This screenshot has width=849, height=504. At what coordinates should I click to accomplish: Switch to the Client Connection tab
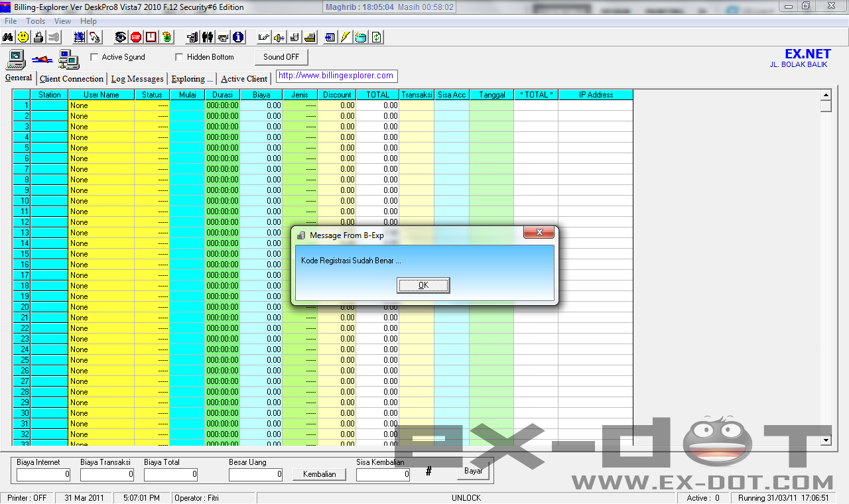71,78
